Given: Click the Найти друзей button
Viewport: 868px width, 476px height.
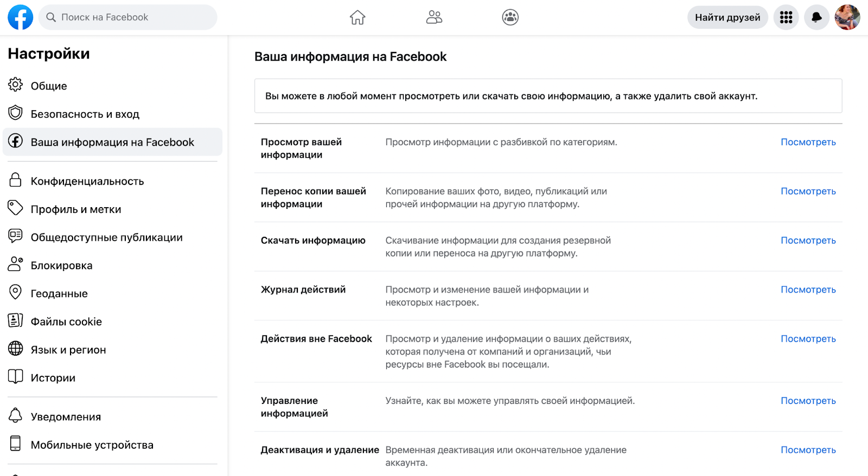Looking at the screenshot, I should [x=727, y=17].
